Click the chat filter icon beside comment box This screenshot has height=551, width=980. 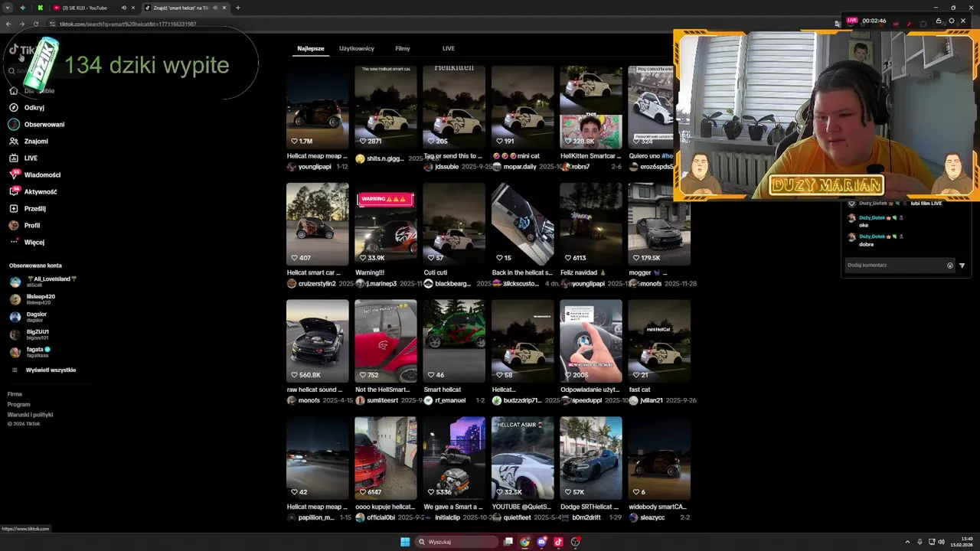[962, 266]
